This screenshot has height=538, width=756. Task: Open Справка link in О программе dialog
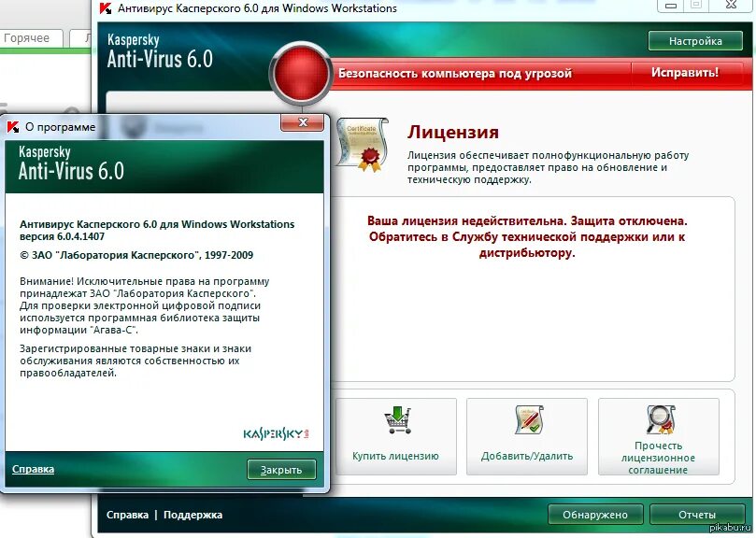click(x=34, y=469)
